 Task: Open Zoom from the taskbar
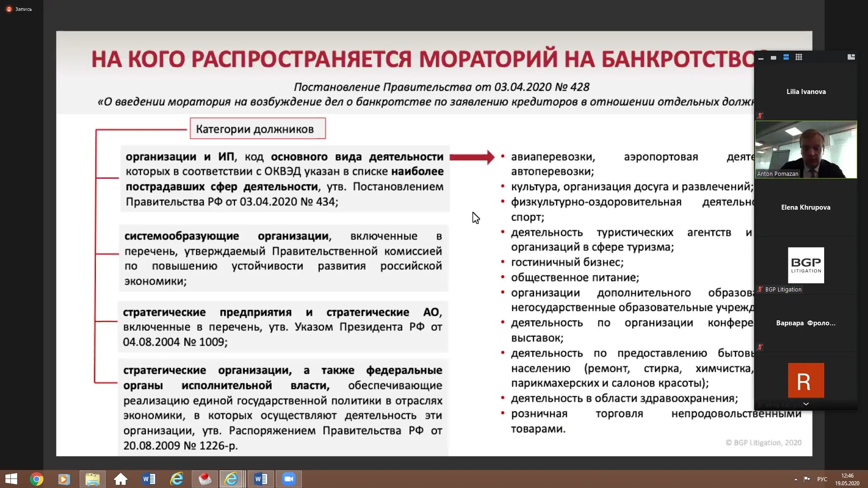click(x=288, y=479)
